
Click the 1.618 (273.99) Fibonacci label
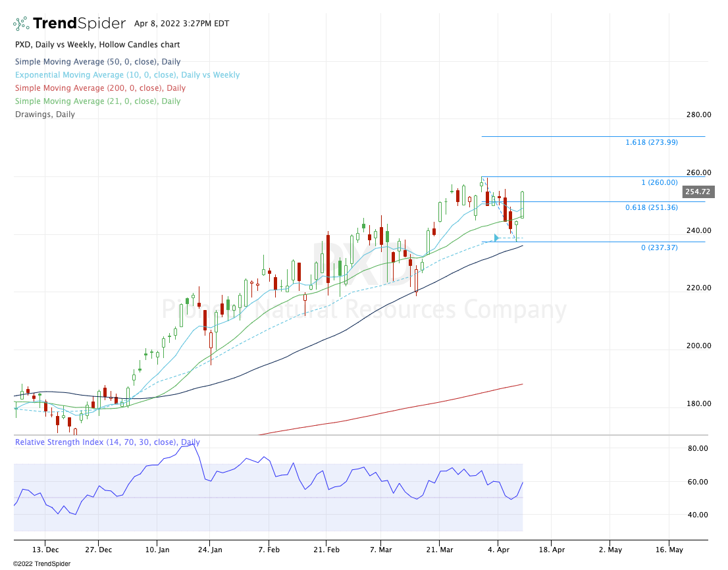pyautogui.click(x=652, y=142)
